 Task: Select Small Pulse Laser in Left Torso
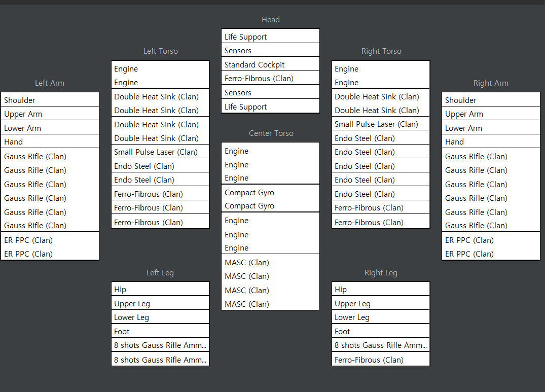point(160,152)
